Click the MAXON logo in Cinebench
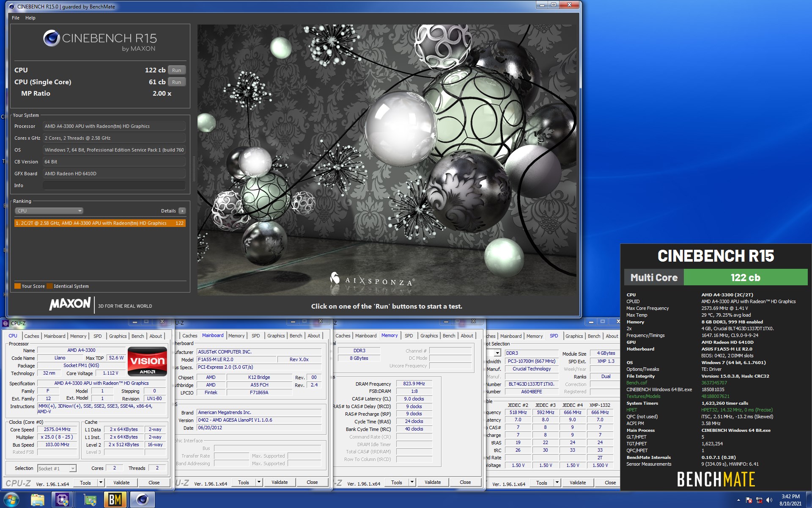The image size is (812, 508). [x=70, y=304]
